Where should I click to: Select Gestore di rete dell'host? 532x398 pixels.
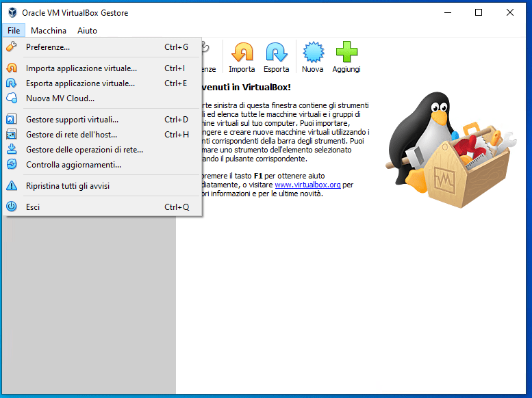[71, 135]
